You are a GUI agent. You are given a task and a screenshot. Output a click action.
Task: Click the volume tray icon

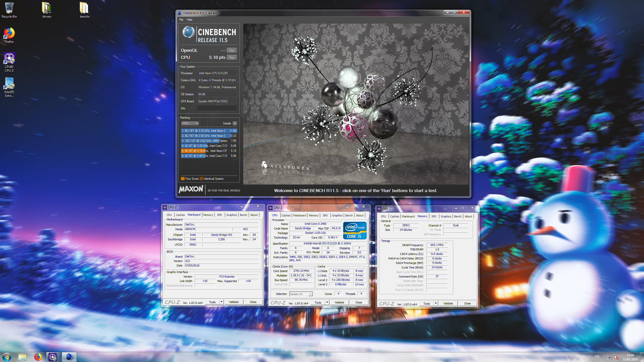click(x=616, y=357)
